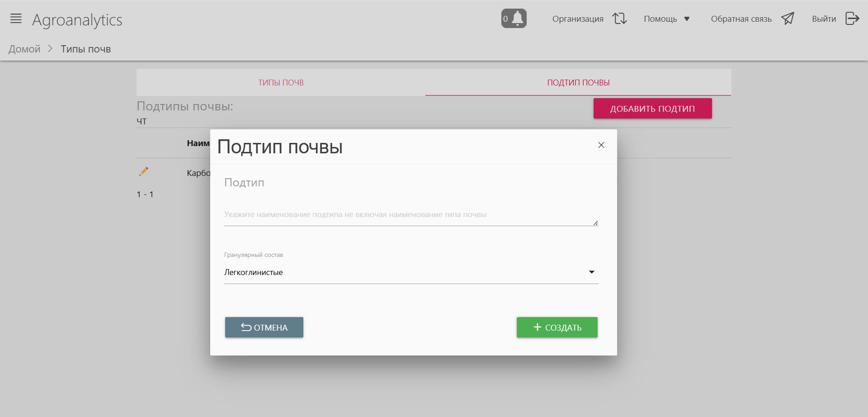Click the paper plane feedback icon
Viewport: 868px width, 417px height.
[x=788, y=19]
